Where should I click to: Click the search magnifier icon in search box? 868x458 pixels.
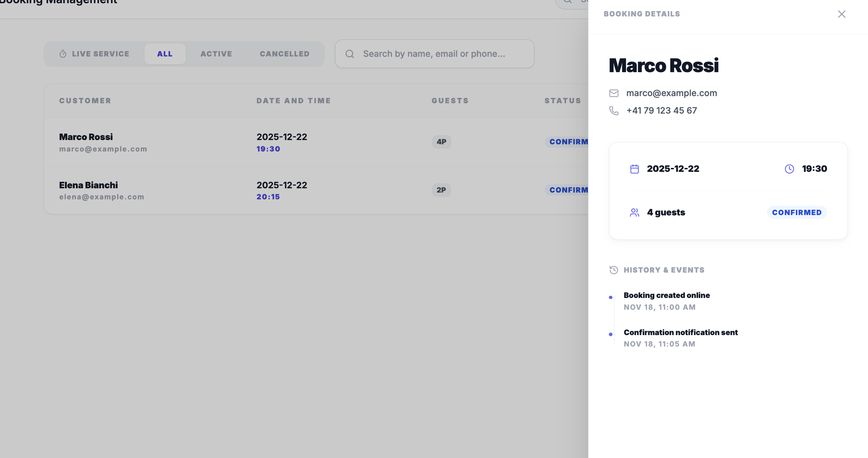pos(350,54)
